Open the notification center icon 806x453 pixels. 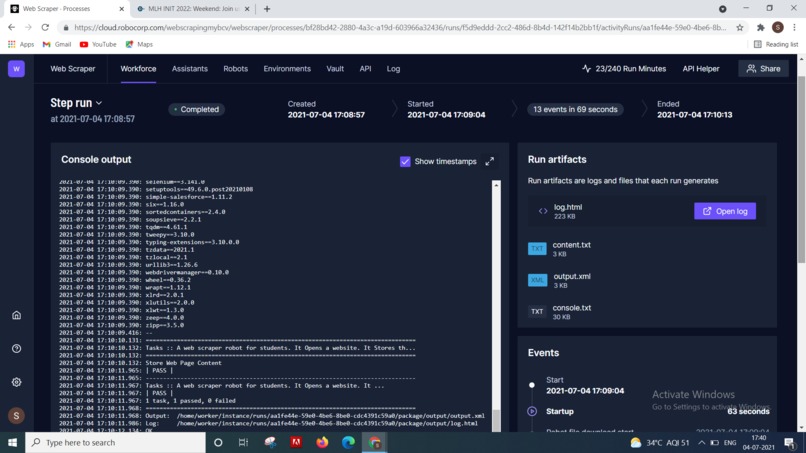(x=791, y=442)
